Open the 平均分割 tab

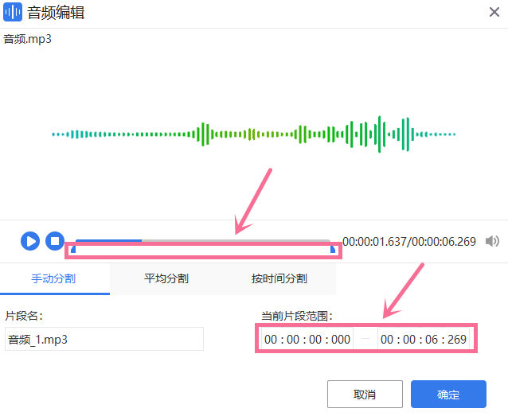[x=166, y=278]
